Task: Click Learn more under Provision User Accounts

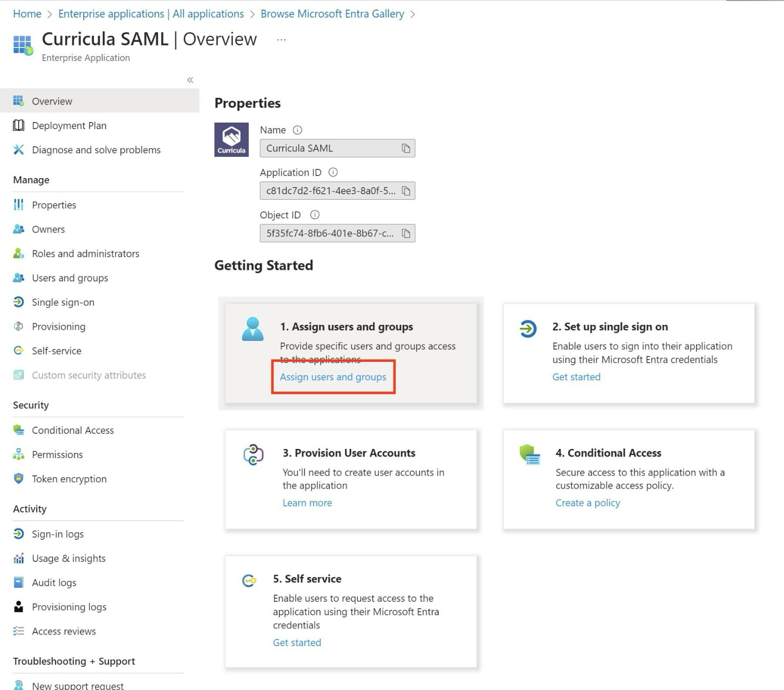Action: (x=307, y=503)
